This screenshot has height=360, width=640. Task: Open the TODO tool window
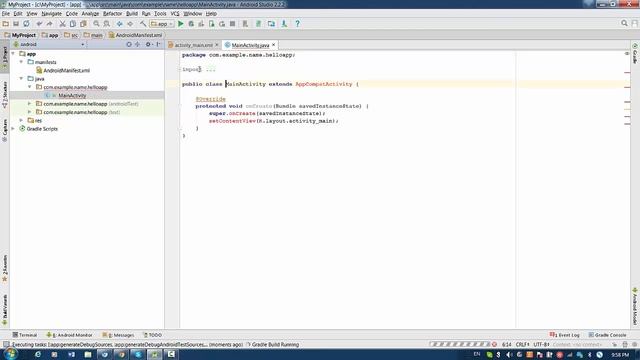click(152, 335)
